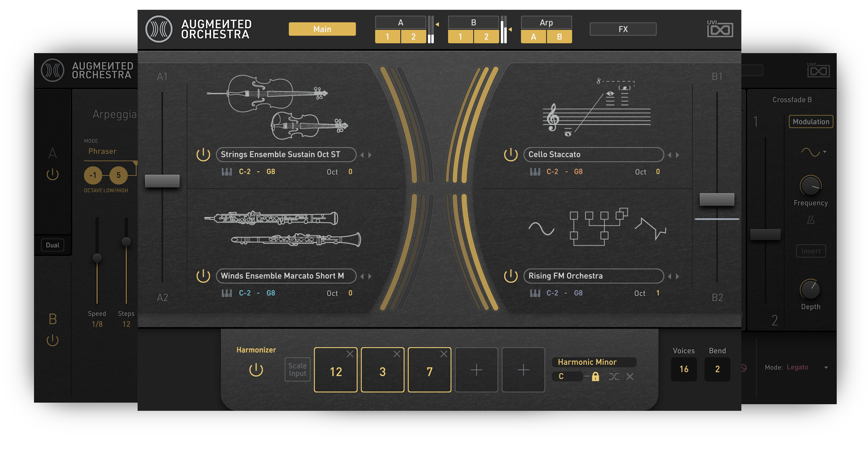
Task: Open the Arp B tab
Action: click(559, 37)
